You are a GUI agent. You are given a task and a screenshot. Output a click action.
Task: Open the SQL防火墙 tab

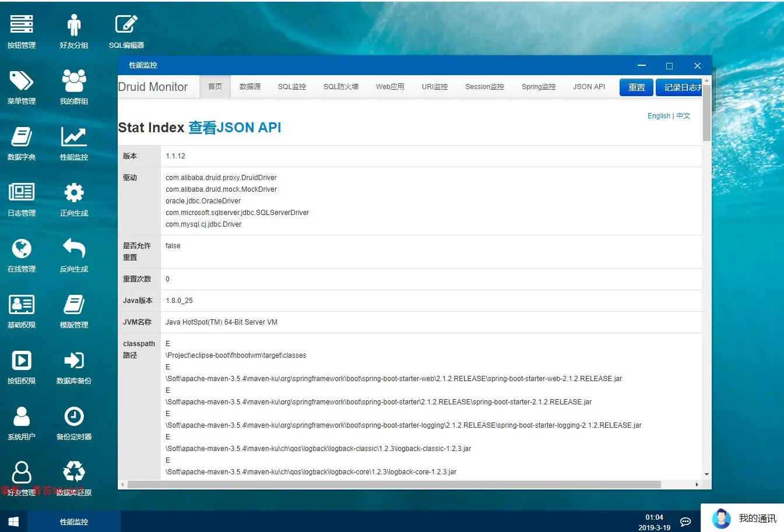[341, 86]
